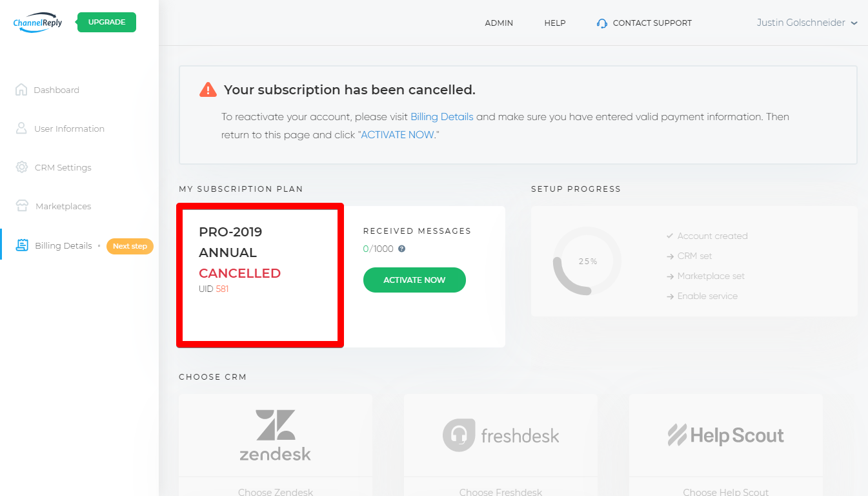Select the Freshdesk CRM card
The image size is (868, 496).
tap(501, 445)
